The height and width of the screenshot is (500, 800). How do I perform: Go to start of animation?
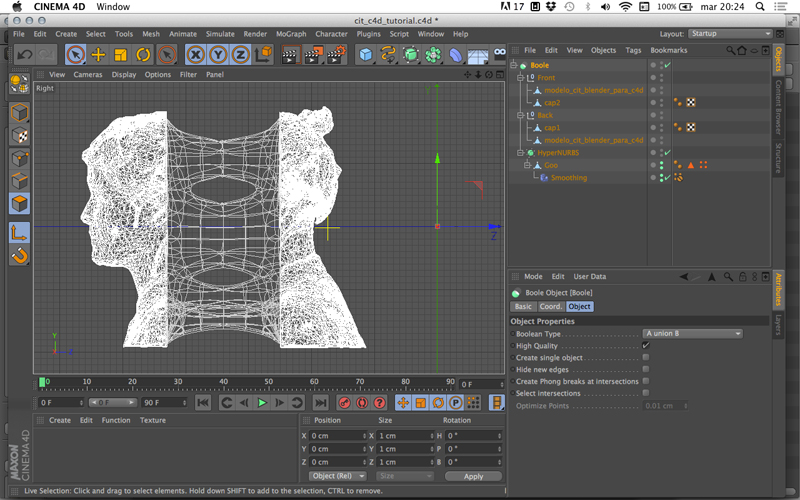pyautogui.click(x=203, y=403)
